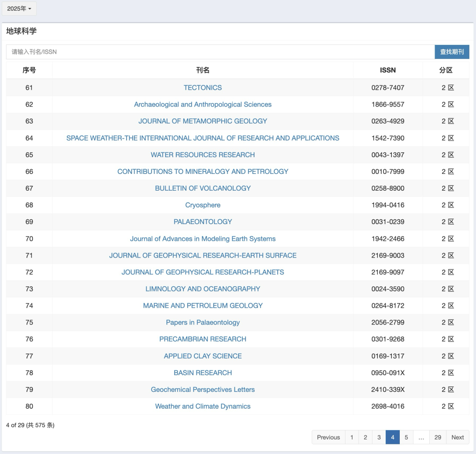The height and width of the screenshot is (454, 476).
Task: Select ISSN 0258-8900 cell
Action: (388, 188)
